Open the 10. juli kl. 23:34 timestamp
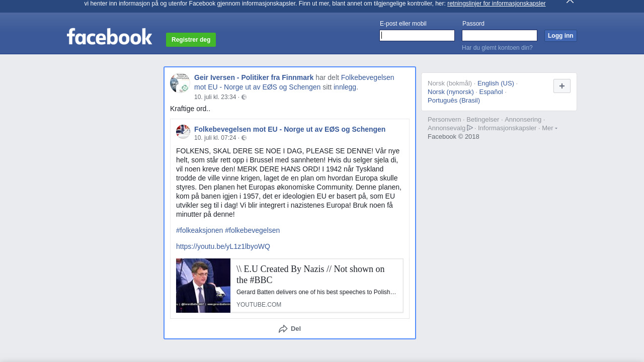Screen dimensions: 644x362 click(215, 97)
